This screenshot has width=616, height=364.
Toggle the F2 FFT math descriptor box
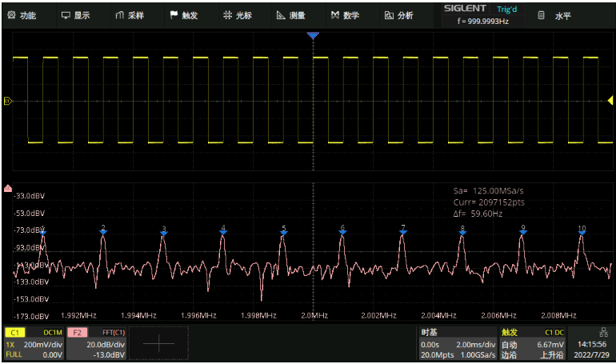click(x=95, y=343)
